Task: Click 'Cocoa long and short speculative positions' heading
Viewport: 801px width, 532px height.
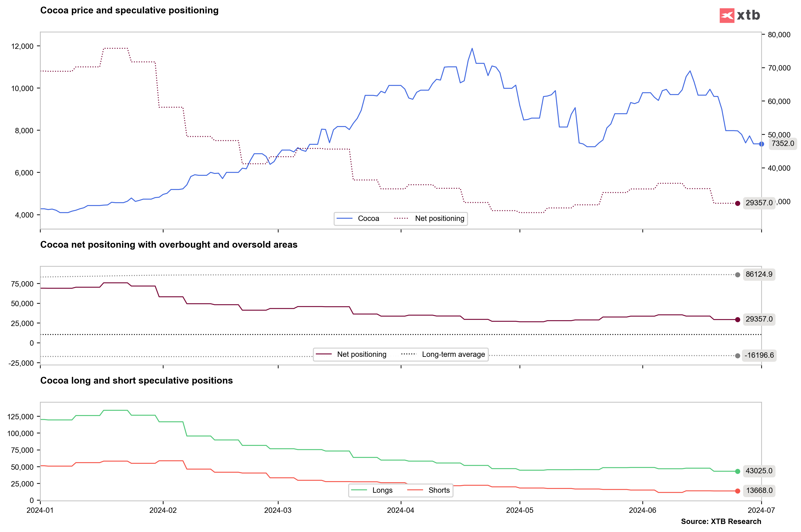Action: click(x=136, y=381)
